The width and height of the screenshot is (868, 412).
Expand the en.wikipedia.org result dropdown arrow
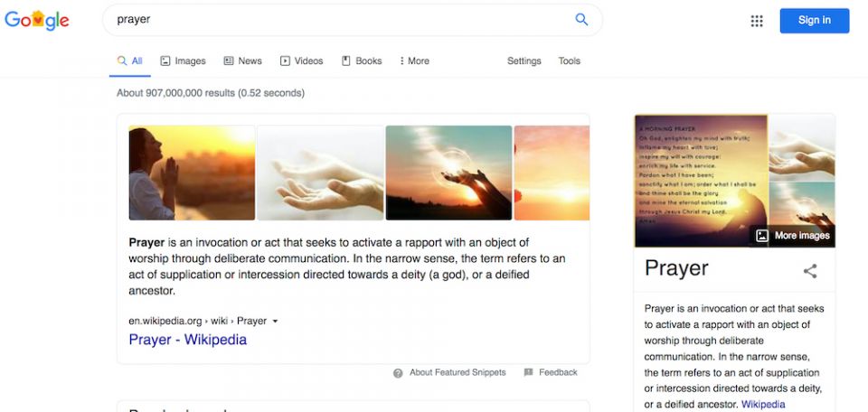point(275,322)
